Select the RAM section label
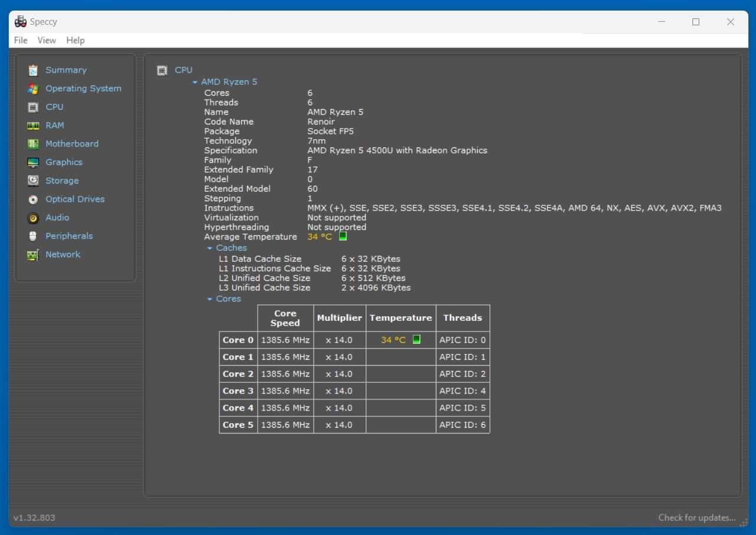Viewport: 756px width, 535px height. (55, 125)
